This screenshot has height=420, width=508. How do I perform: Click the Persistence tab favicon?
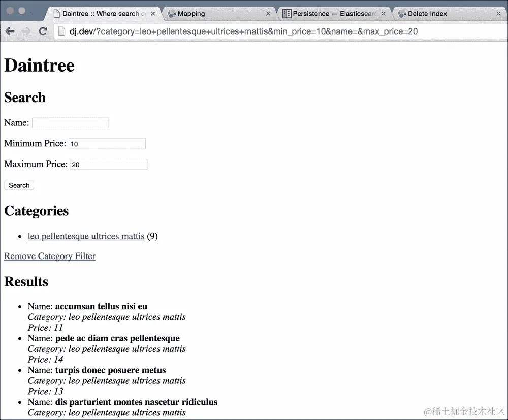pyautogui.click(x=287, y=14)
